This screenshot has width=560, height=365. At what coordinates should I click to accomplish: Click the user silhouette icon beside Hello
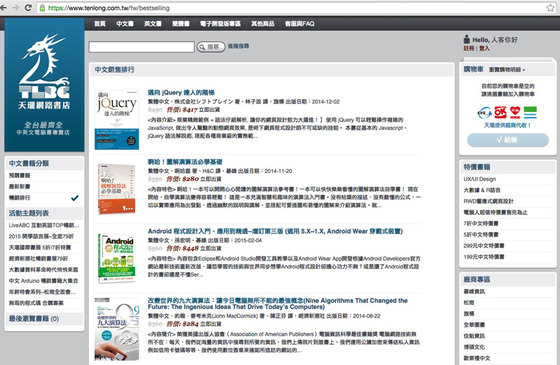coord(466,39)
